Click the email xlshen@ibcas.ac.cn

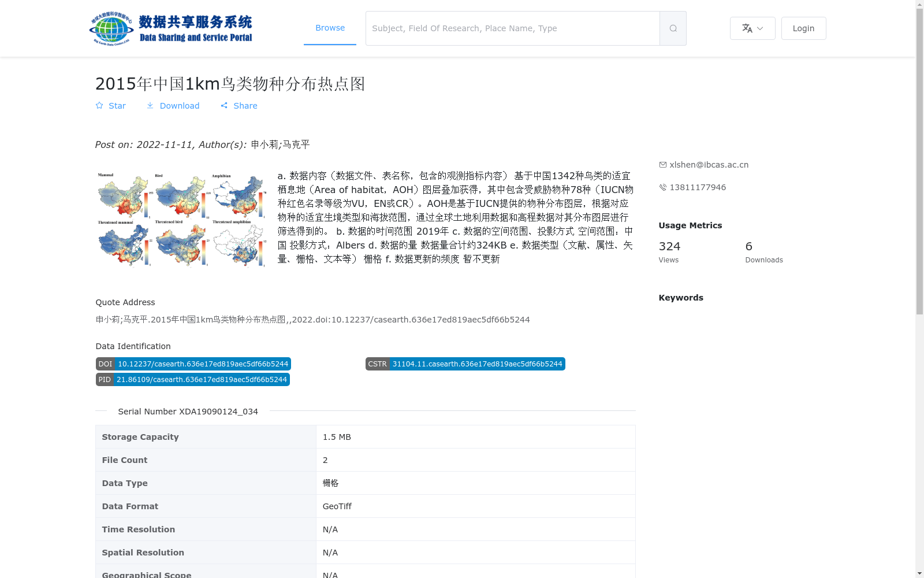coord(709,165)
